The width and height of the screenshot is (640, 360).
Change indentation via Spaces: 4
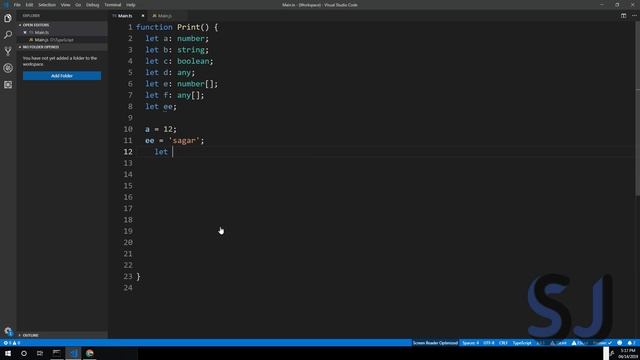pos(470,343)
